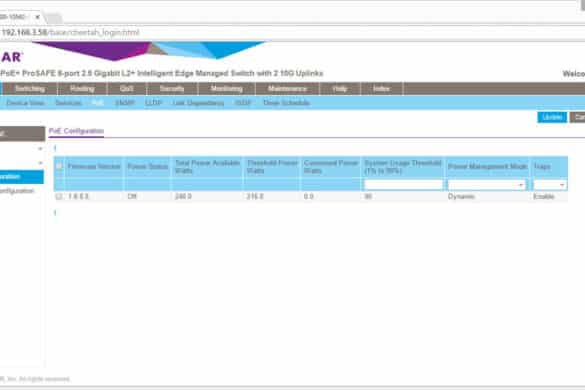Close the current browser tab
585x390 pixels.
click(37, 17)
